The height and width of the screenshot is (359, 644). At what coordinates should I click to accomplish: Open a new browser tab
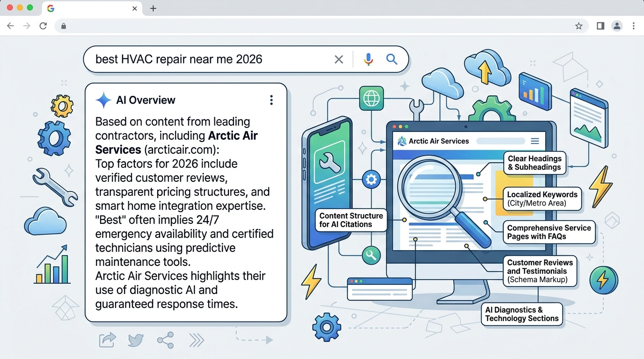(x=153, y=8)
